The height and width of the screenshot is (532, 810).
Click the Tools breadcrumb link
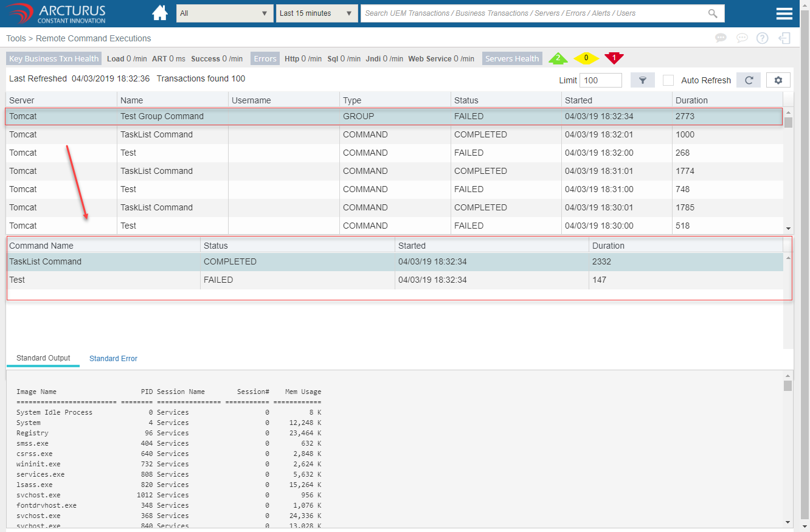pos(16,38)
